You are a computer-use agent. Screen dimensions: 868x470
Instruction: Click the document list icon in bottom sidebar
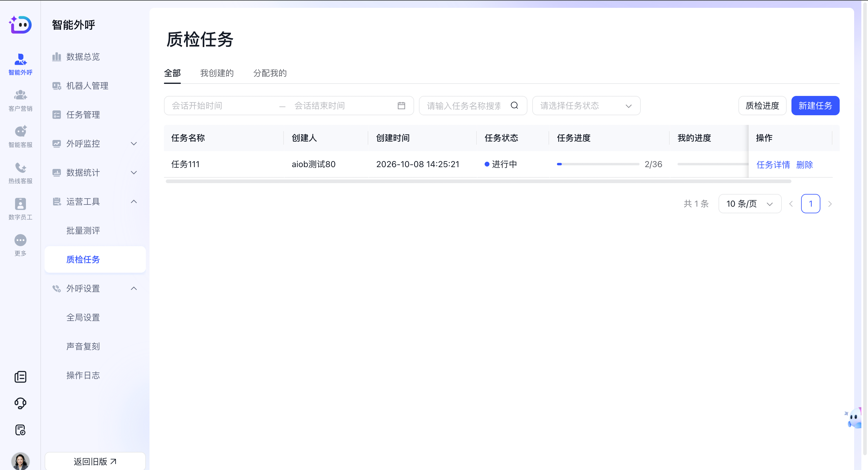click(x=20, y=376)
